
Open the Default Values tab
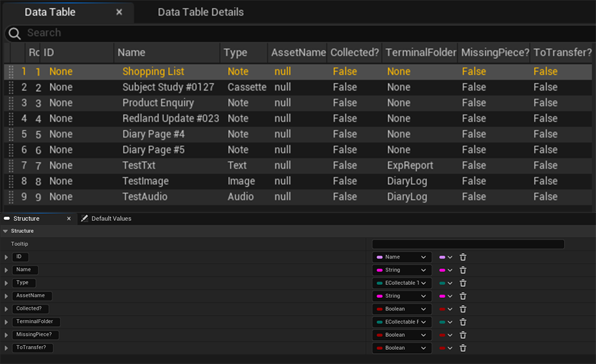(x=110, y=219)
